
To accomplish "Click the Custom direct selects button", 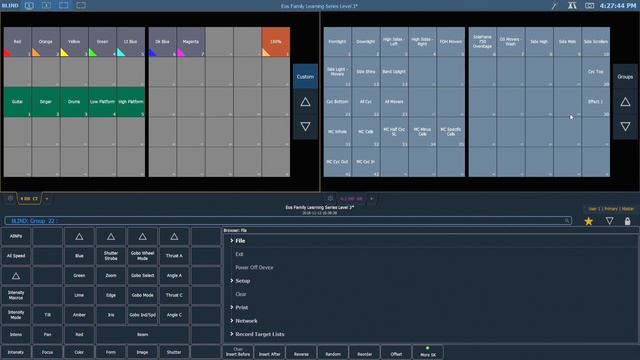I will 305,76.
